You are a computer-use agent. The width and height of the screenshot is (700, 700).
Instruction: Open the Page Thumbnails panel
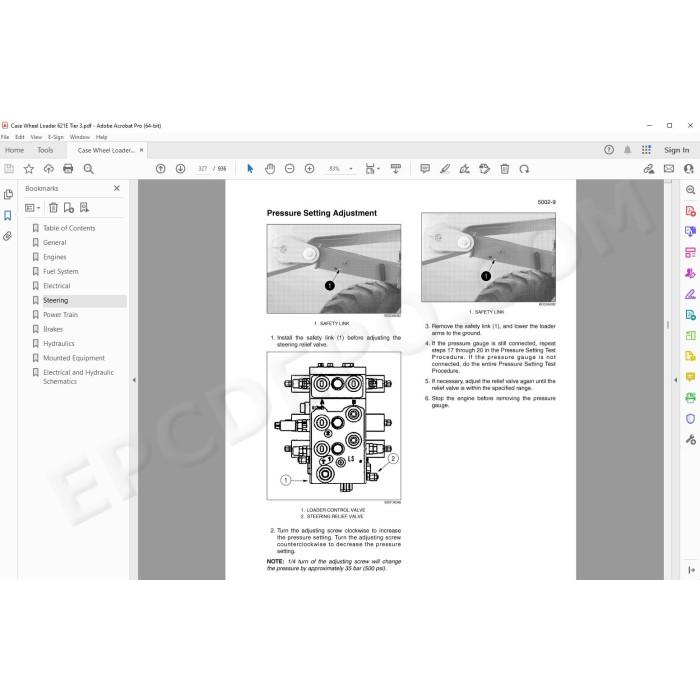[x=8, y=195]
